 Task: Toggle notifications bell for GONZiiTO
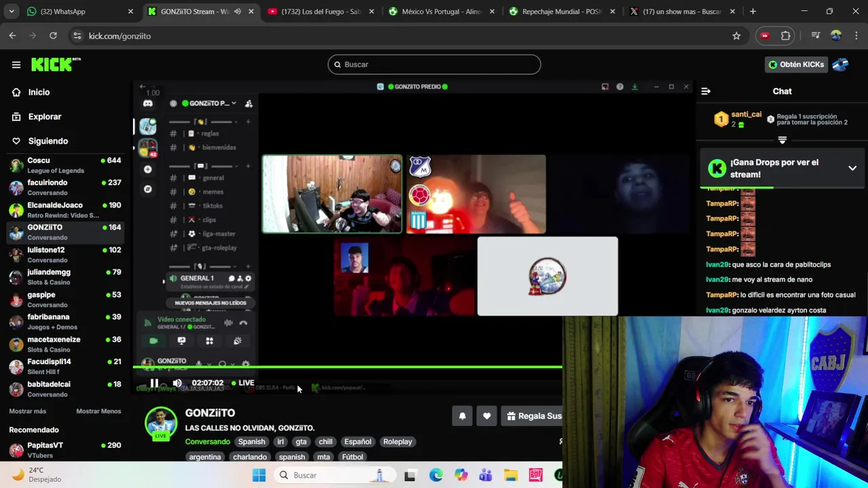click(x=462, y=416)
